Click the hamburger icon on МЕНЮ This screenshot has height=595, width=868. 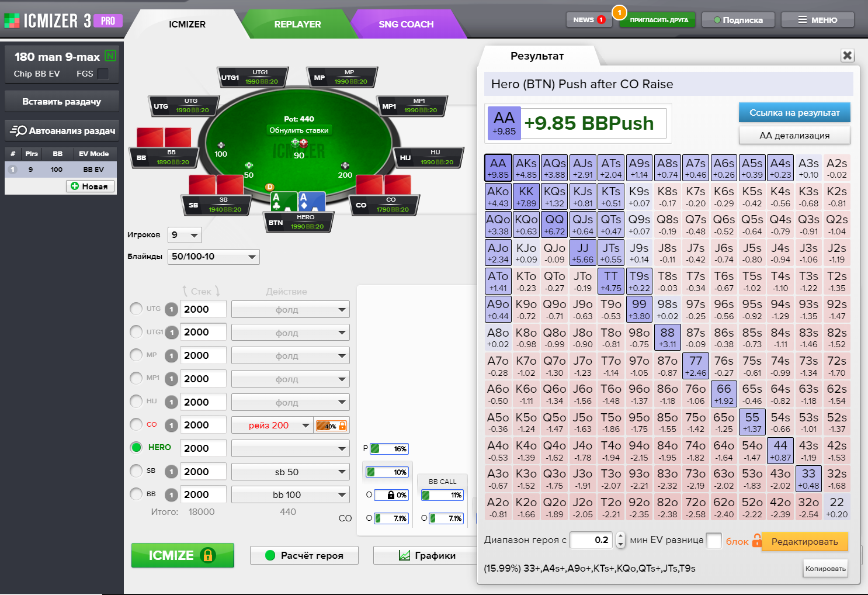(x=803, y=20)
